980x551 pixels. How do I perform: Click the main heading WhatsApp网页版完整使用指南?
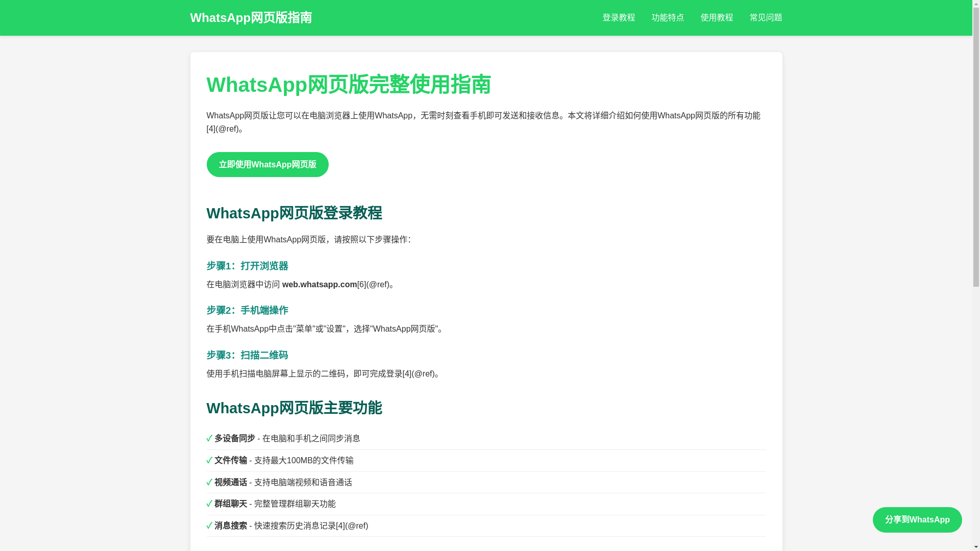pos(349,85)
